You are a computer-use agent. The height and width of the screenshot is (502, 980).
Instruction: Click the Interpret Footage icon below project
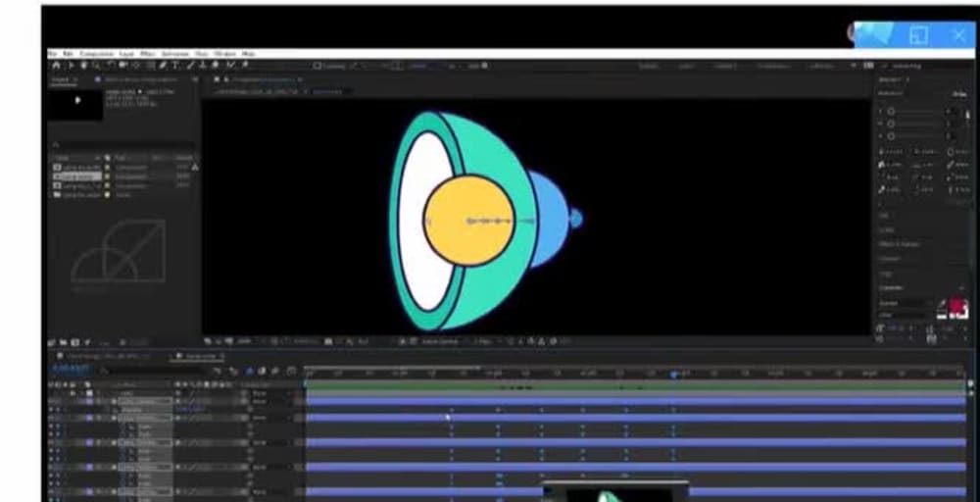[54, 342]
